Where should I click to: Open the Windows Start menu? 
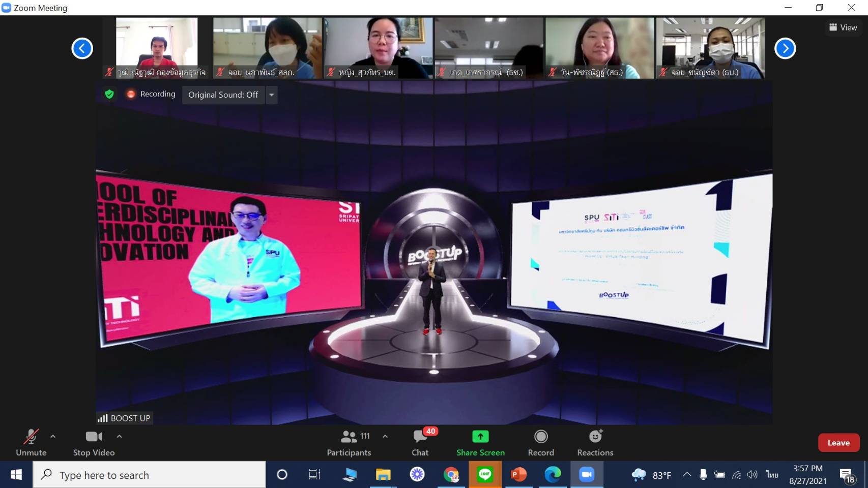pos(16,475)
